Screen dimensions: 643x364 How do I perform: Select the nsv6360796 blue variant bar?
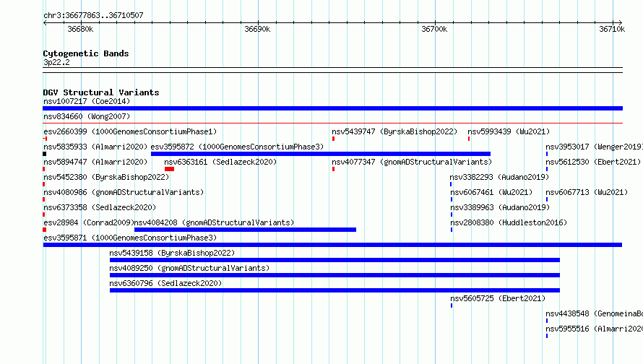click(x=335, y=290)
